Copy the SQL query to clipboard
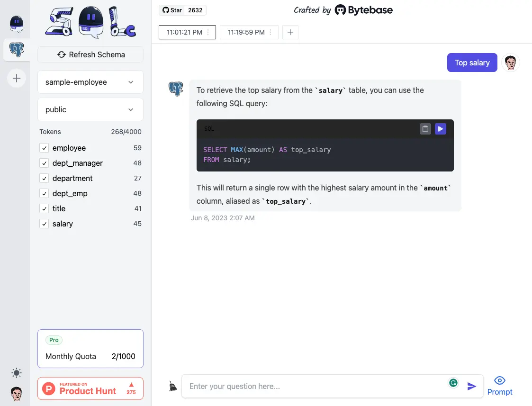The image size is (532, 406). [425, 128]
